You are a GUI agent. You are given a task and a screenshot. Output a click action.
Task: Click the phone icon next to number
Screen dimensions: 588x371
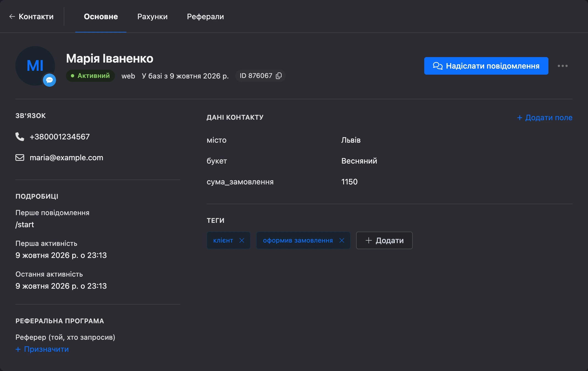(20, 136)
